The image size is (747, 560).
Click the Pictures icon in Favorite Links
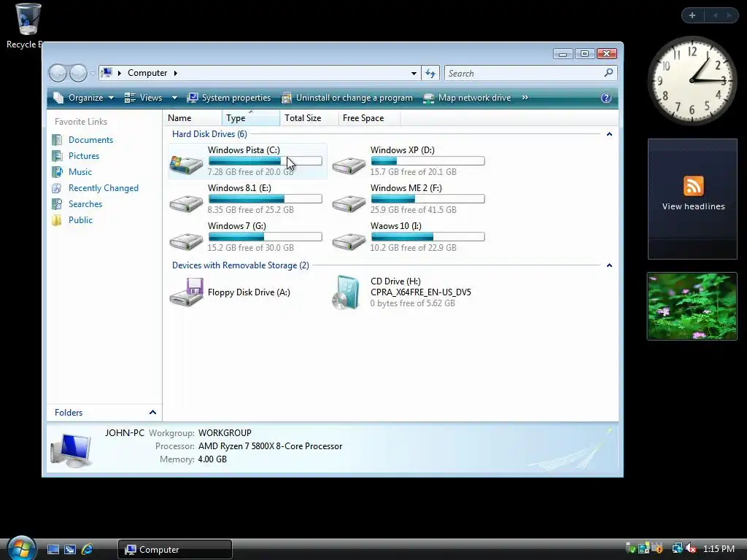coord(57,156)
